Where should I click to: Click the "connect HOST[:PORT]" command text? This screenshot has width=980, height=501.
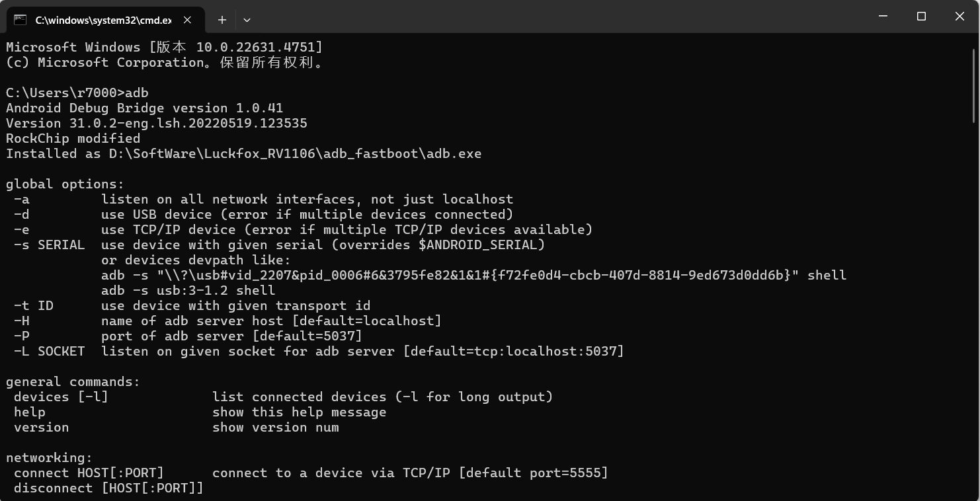coord(89,473)
